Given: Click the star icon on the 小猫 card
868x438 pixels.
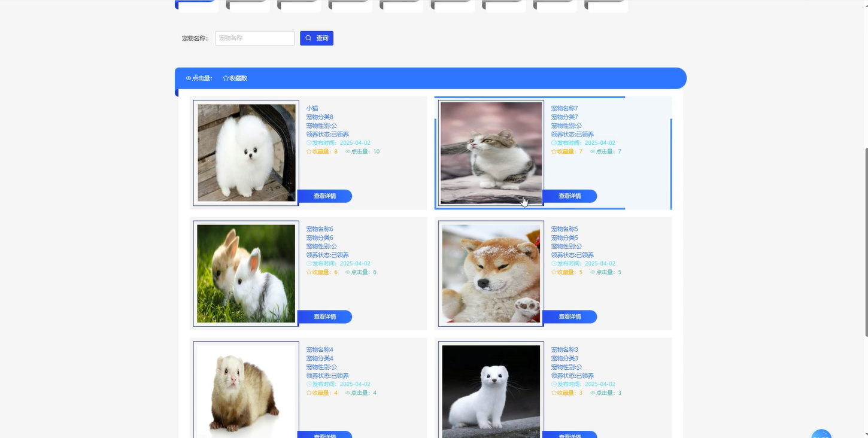Looking at the screenshot, I should [x=309, y=152].
